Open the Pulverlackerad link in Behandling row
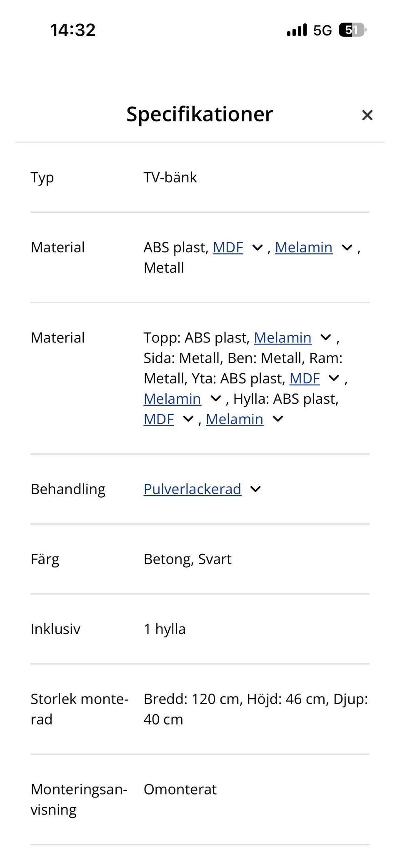This screenshot has height=868, width=400. click(192, 489)
